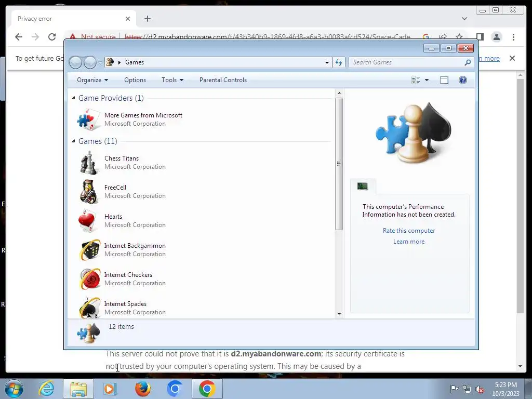Open the Games Explorer help icon
This screenshot has width=532, height=399.
[463, 80]
